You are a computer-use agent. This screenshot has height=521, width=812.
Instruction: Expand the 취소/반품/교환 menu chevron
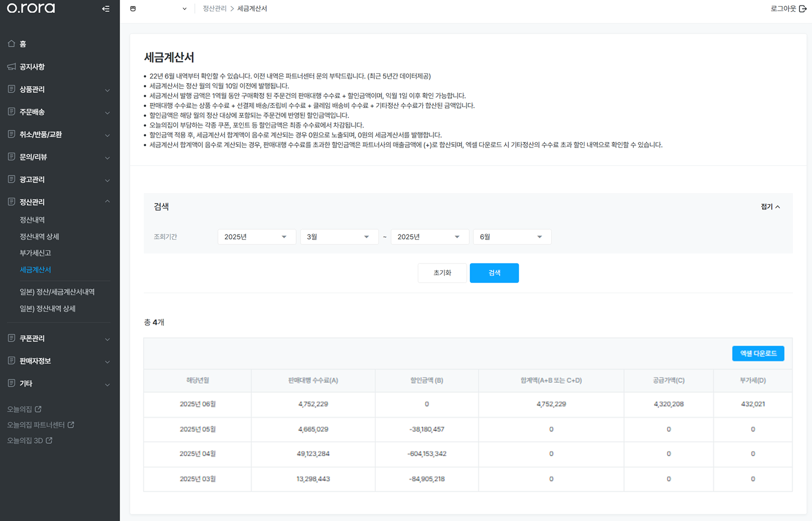tap(108, 135)
